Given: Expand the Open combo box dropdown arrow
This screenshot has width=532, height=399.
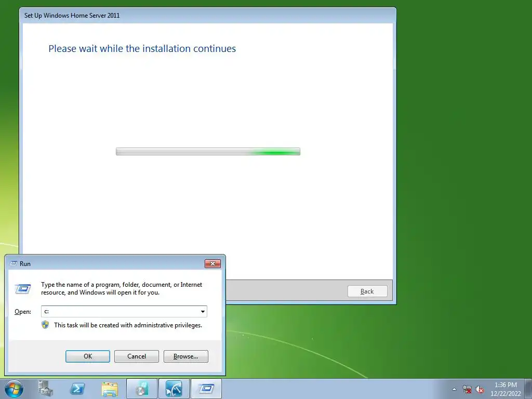Looking at the screenshot, I should coord(203,312).
